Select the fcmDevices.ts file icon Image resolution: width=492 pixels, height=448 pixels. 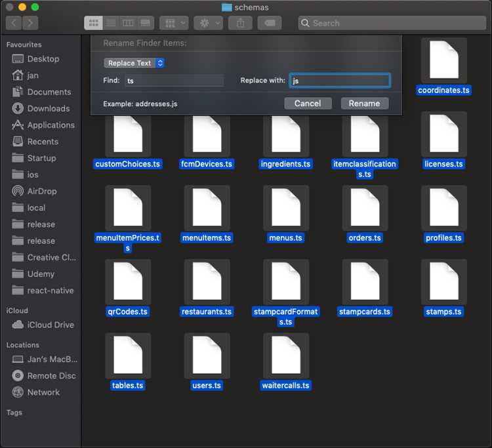pos(207,134)
